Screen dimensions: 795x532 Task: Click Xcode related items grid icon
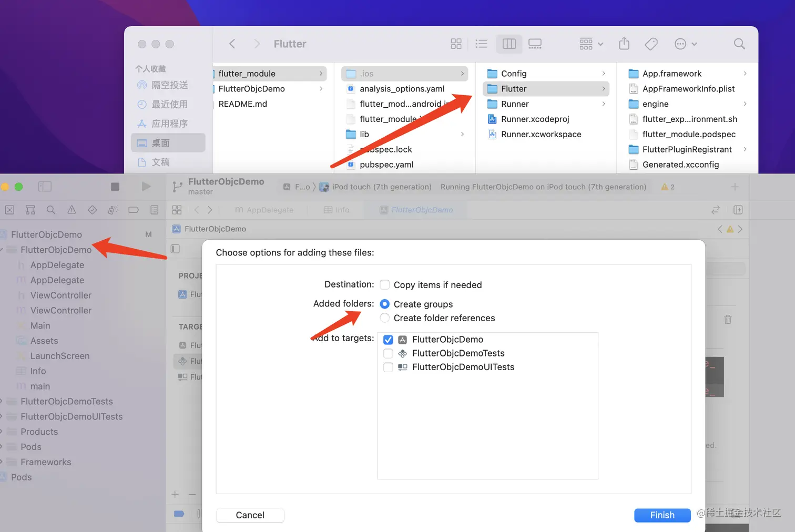[x=177, y=210]
